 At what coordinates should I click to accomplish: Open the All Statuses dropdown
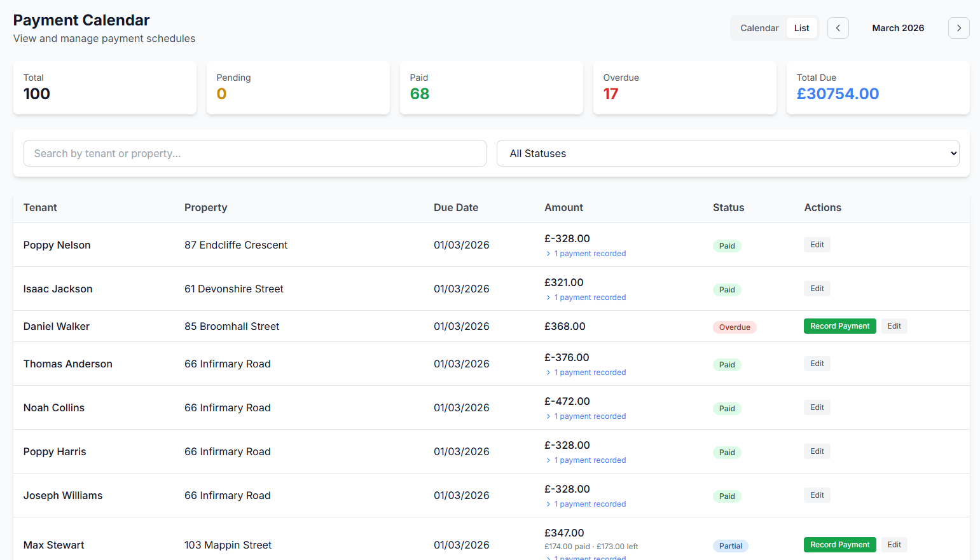pyautogui.click(x=728, y=153)
